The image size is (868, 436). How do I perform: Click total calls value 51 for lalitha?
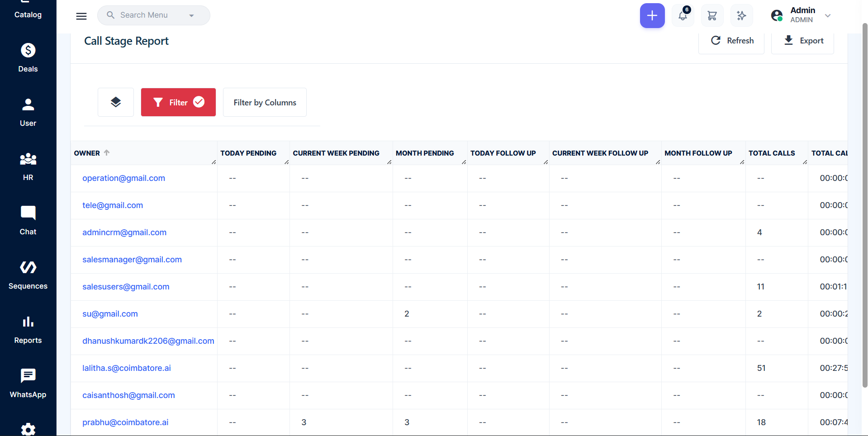pos(761,368)
